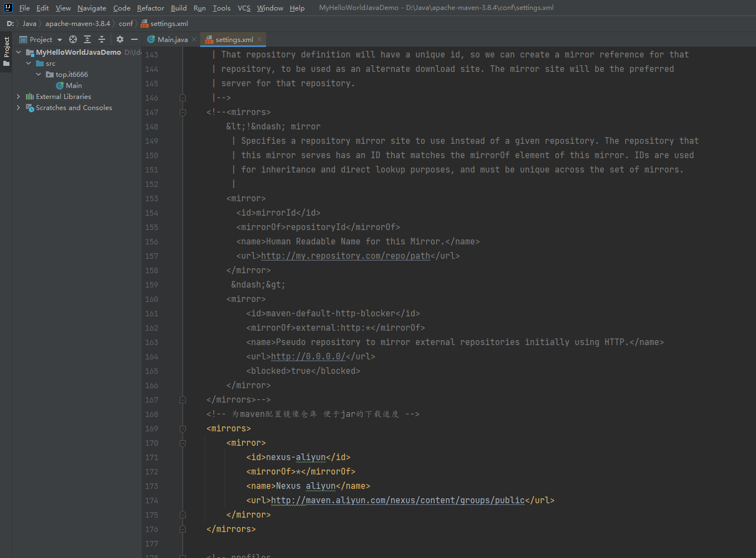Image resolution: width=756 pixels, height=558 pixels.
Task: Click the my.repository.com URL link
Action: point(346,256)
